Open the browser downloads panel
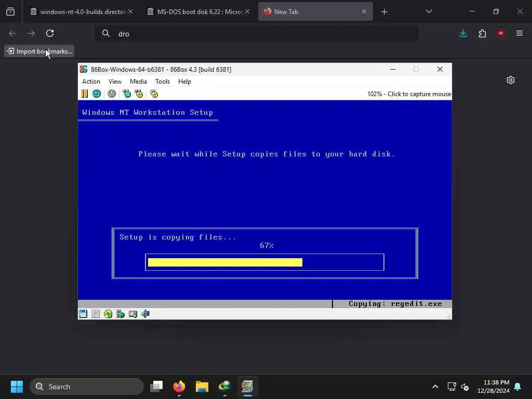The image size is (532, 399). click(463, 33)
